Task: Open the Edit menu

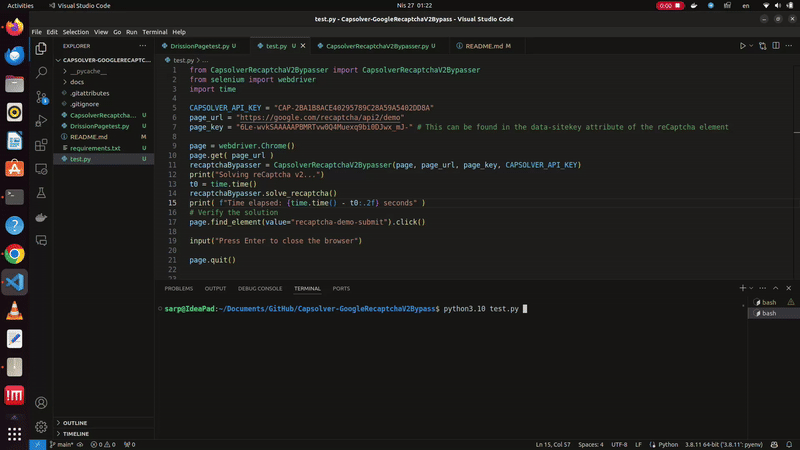Action: pos(52,32)
